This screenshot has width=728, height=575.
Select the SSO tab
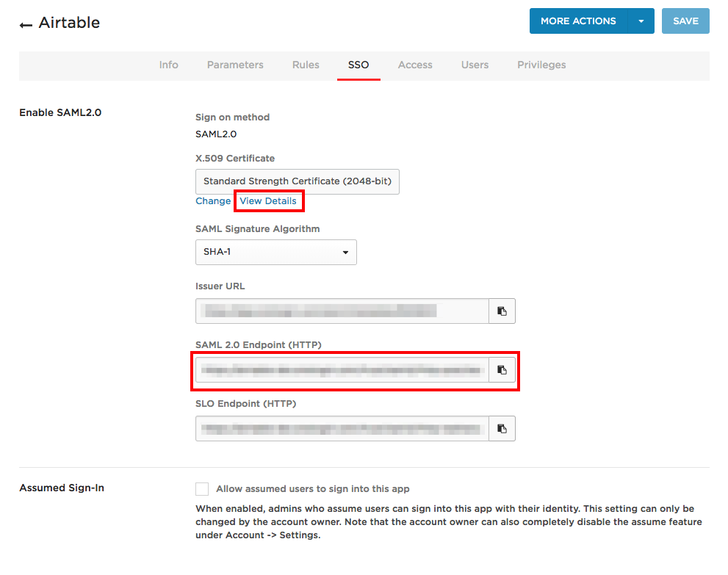(358, 65)
